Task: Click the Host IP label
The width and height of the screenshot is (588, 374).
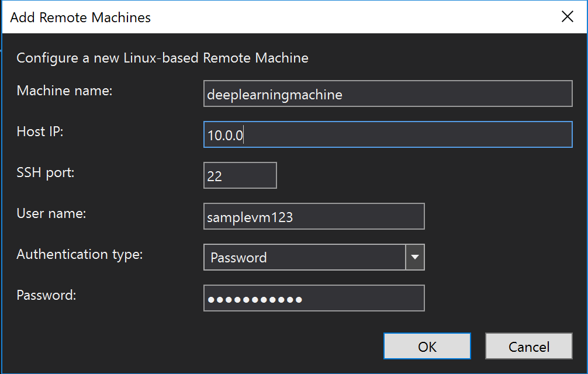Action: coord(39,132)
